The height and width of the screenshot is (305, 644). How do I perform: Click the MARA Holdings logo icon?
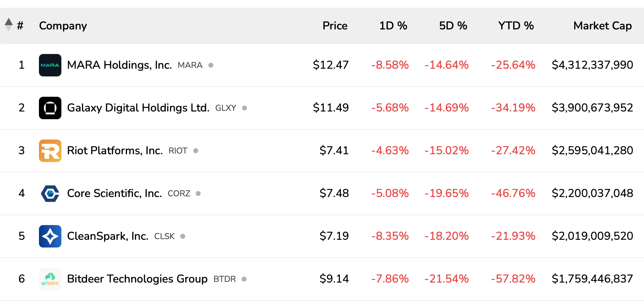pos(50,65)
